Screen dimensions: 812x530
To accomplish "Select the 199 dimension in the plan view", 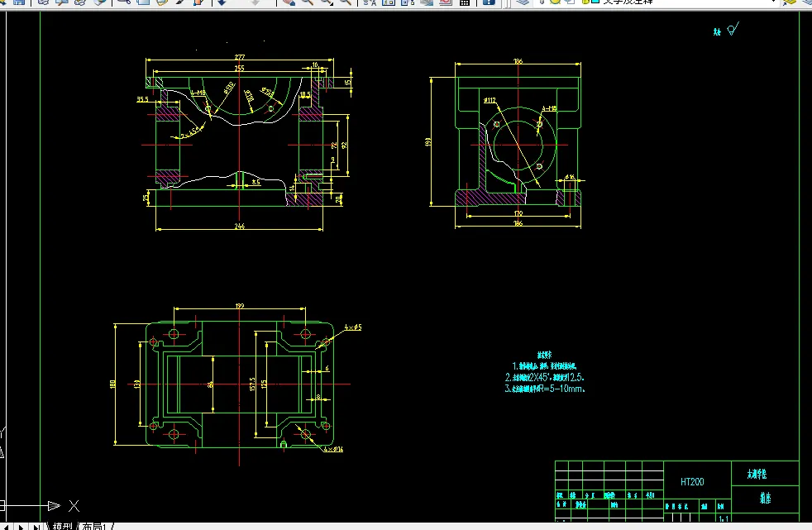I will click(x=239, y=306).
